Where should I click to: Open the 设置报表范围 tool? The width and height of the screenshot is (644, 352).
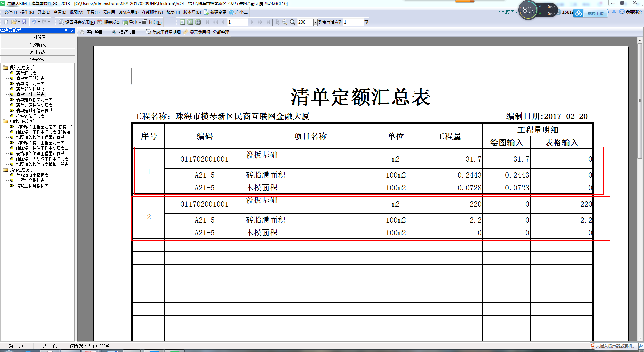click(x=77, y=22)
